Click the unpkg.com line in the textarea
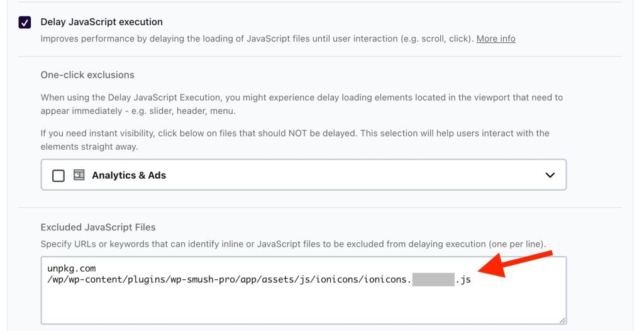The width and height of the screenshot is (644, 331). (x=72, y=269)
